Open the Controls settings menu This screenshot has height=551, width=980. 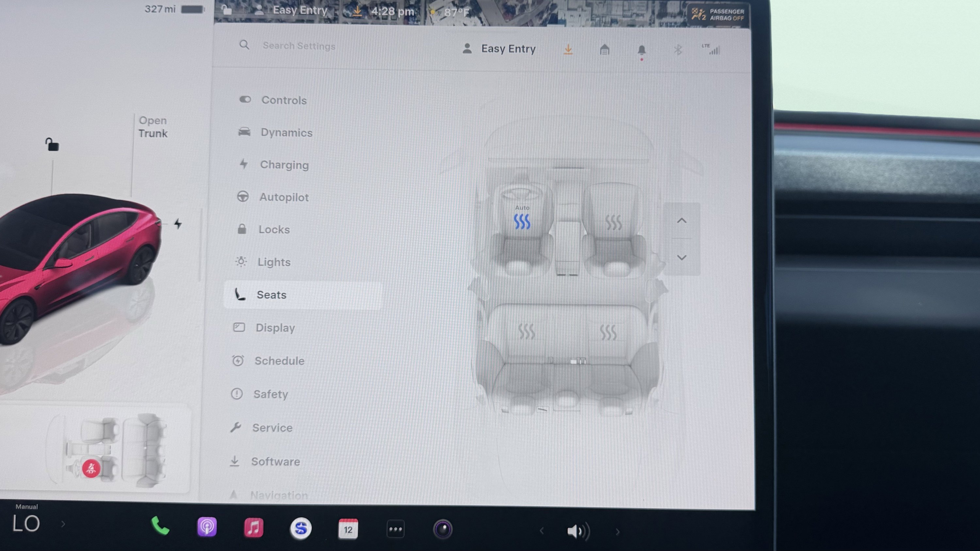pos(273,100)
